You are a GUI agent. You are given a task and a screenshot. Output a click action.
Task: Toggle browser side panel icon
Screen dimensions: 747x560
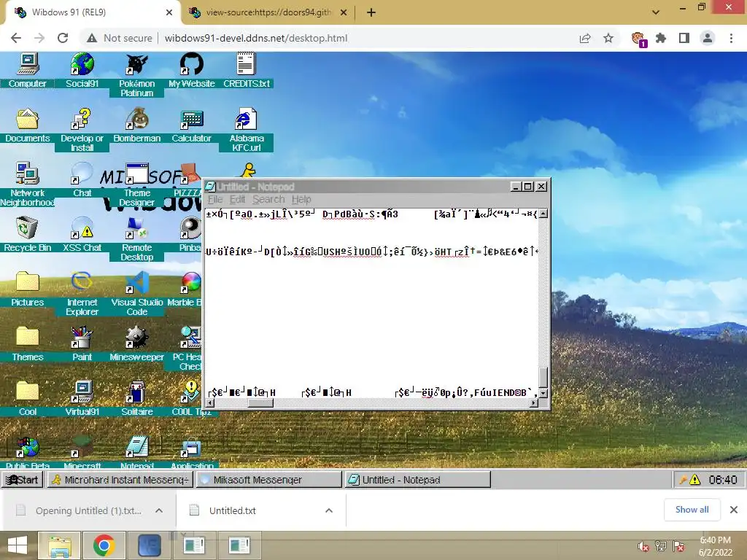pos(684,38)
